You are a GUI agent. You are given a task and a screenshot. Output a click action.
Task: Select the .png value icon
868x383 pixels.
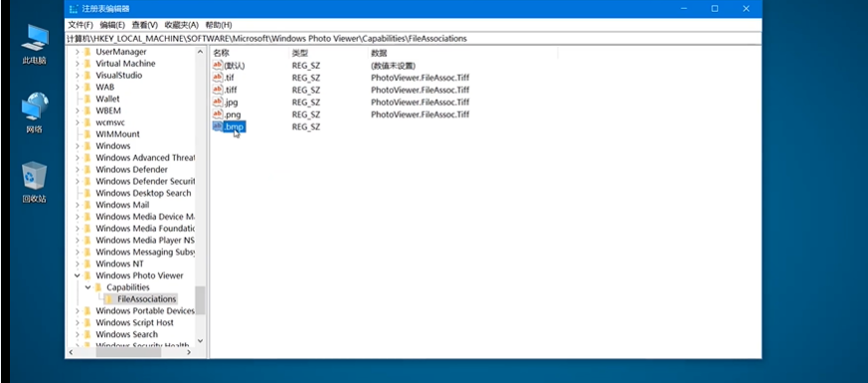coord(218,114)
